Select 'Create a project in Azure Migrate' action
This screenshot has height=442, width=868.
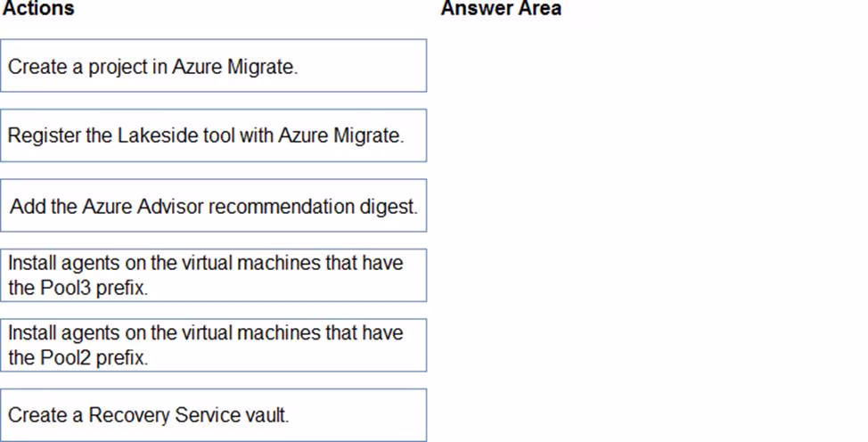(x=213, y=66)
